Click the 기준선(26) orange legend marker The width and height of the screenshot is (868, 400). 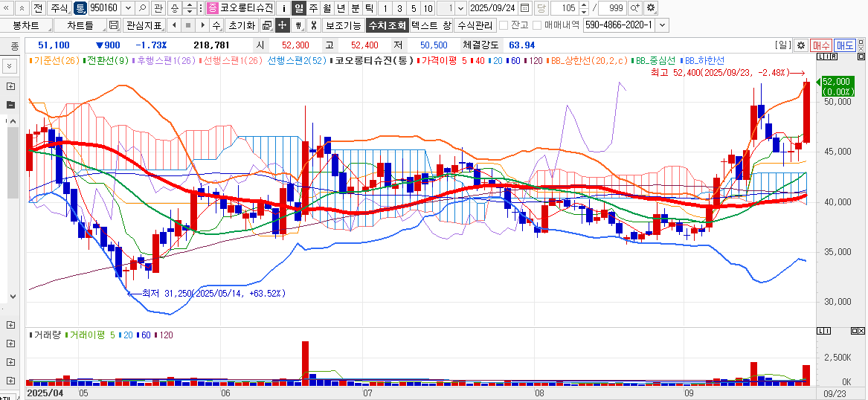[x=30, y=60]
